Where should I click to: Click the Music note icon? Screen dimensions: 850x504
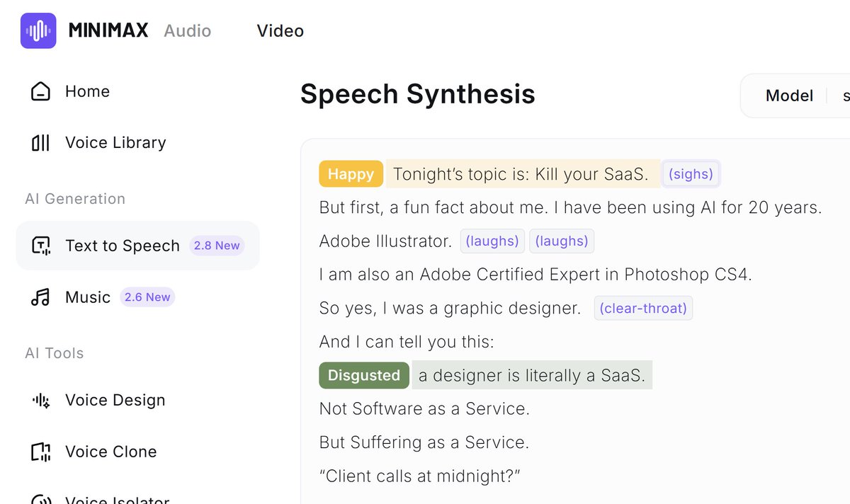pos(41,297)
